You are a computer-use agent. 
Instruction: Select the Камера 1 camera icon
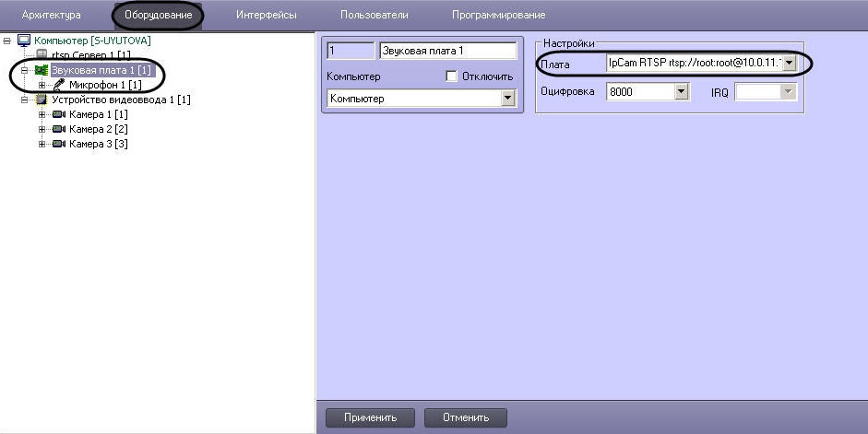coord(59,114)
